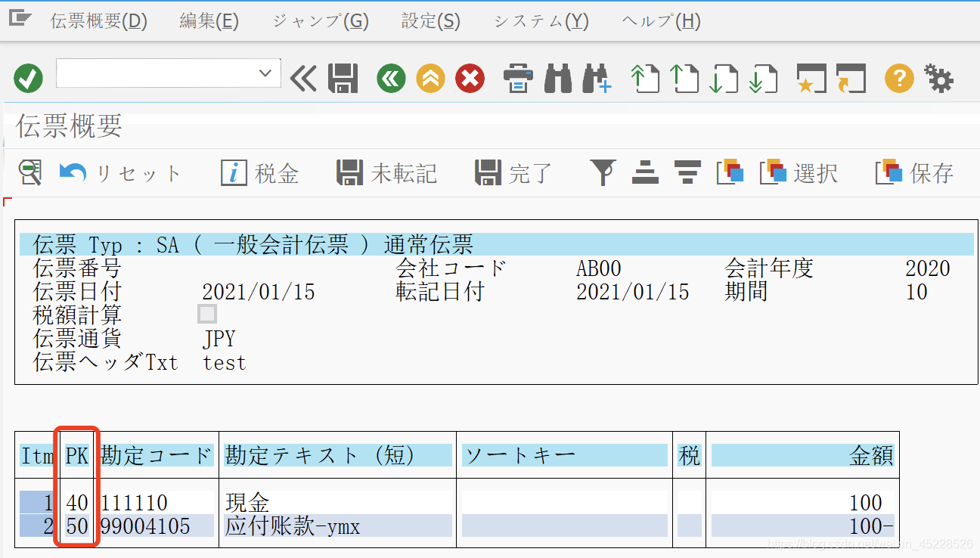Click the 現金 account text cell

click(247, 503)
